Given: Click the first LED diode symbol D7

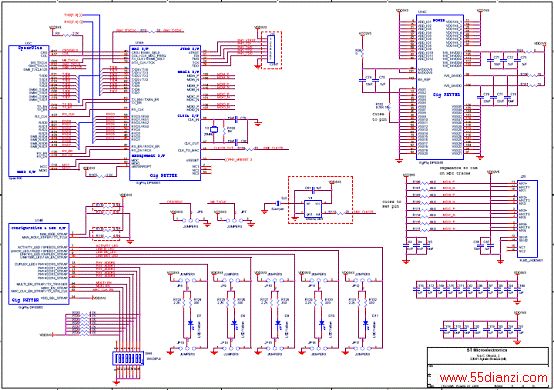Looking at the screenshot, I should [x=191, y=323].
